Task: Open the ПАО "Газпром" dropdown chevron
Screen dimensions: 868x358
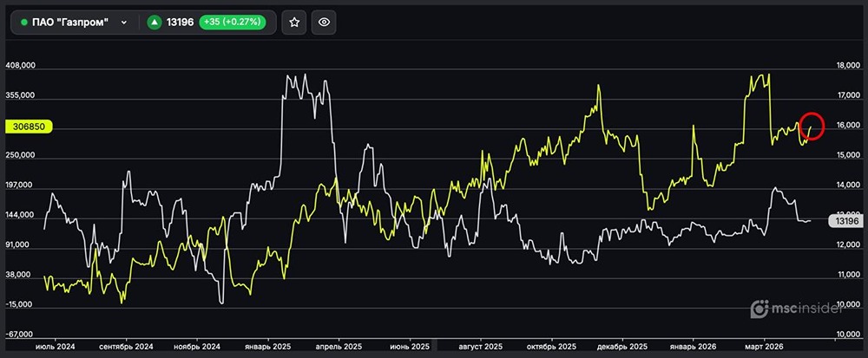Action: (125, 23)
